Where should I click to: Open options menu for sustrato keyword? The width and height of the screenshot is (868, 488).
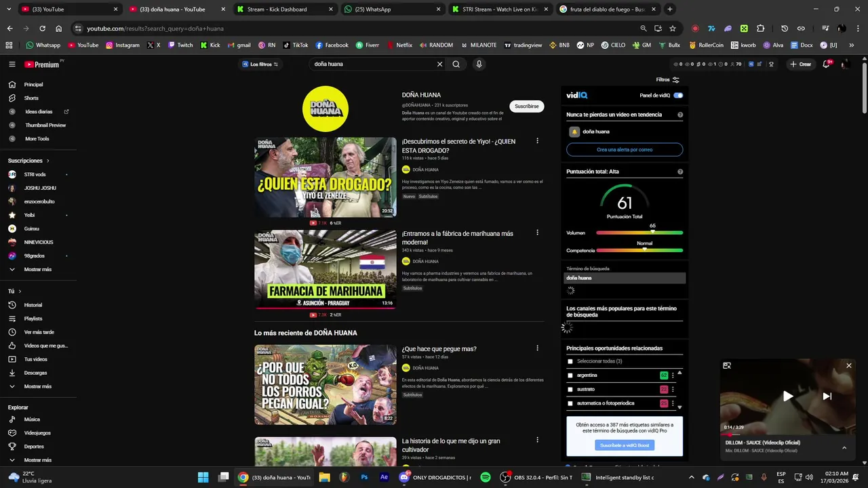(x=673, y=390)
